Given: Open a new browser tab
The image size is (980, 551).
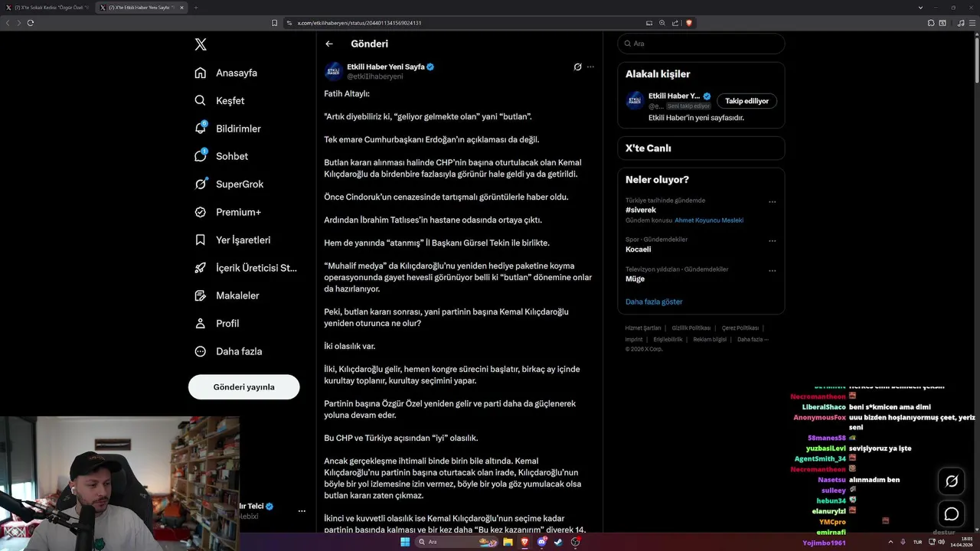Looking at the screenshot, I should [195, 8].
